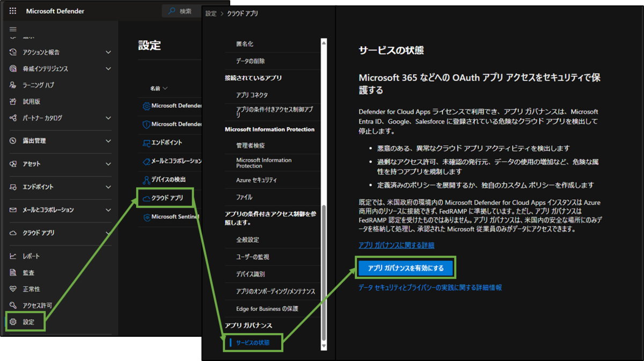Open the app launcher waffle icon

coord(13,11)
